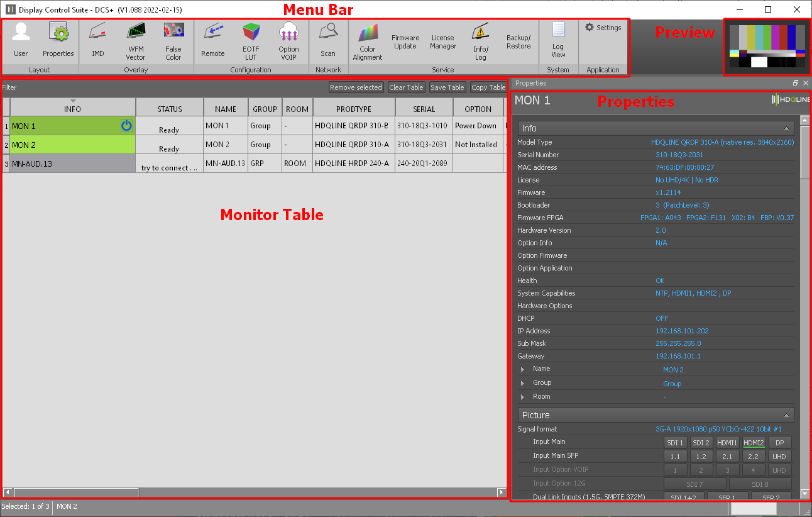Select SDI 1 as main input
Image resolution: width=812 pixels, height=517 pixels.
(675, 443)
